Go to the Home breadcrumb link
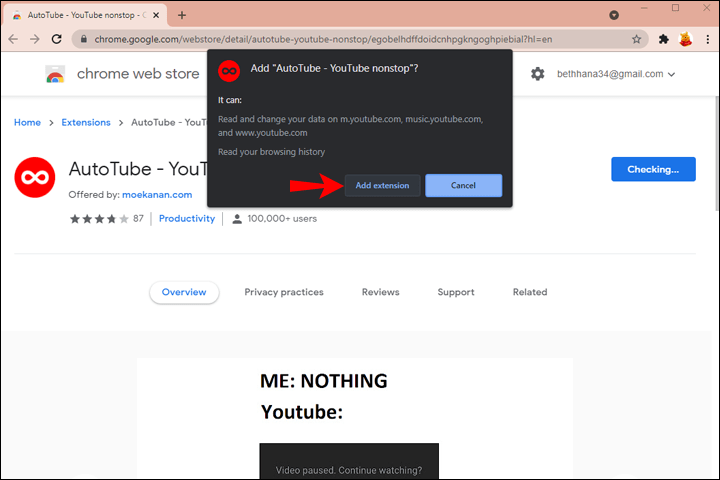Viewport: 720px width, 480px height. [27, 122]
